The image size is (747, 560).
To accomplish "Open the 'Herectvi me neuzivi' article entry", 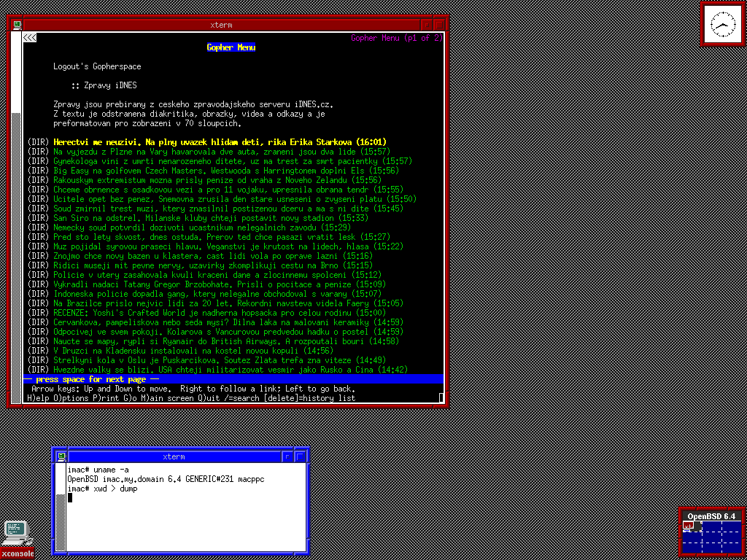I will click(219, 141).
